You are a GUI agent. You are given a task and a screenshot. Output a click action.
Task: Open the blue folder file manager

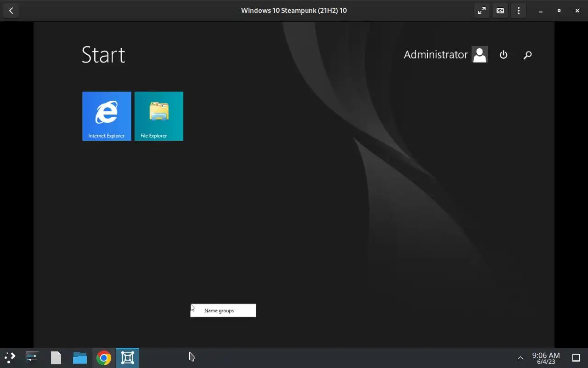coord(80,357)
